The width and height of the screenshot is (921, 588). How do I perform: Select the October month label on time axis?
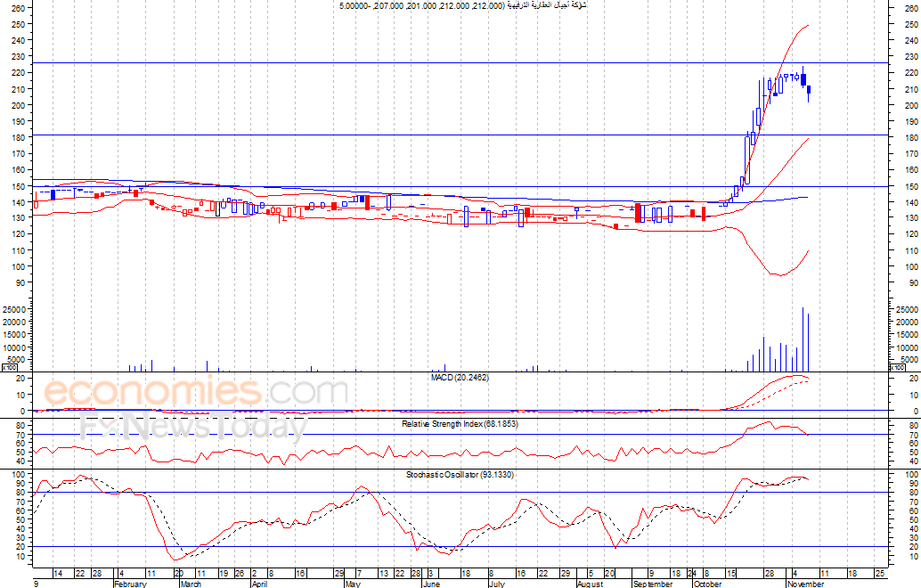click(x=707, y=584)
